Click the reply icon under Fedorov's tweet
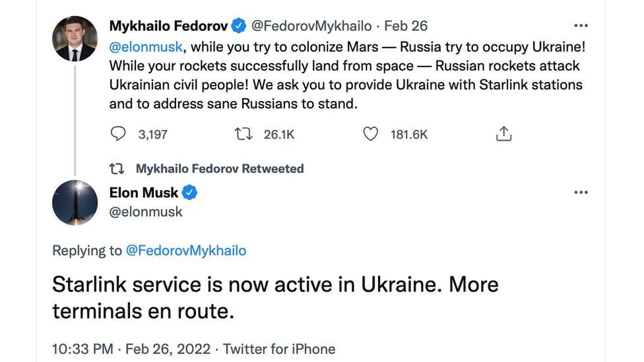This screenshot has width=644, height=362. (x=118, y=134)
